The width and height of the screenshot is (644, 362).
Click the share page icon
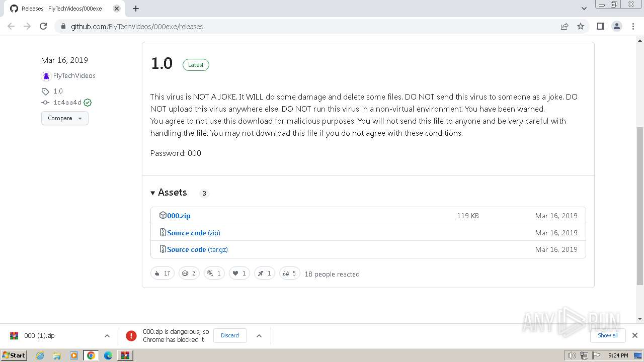coord(565,26)
